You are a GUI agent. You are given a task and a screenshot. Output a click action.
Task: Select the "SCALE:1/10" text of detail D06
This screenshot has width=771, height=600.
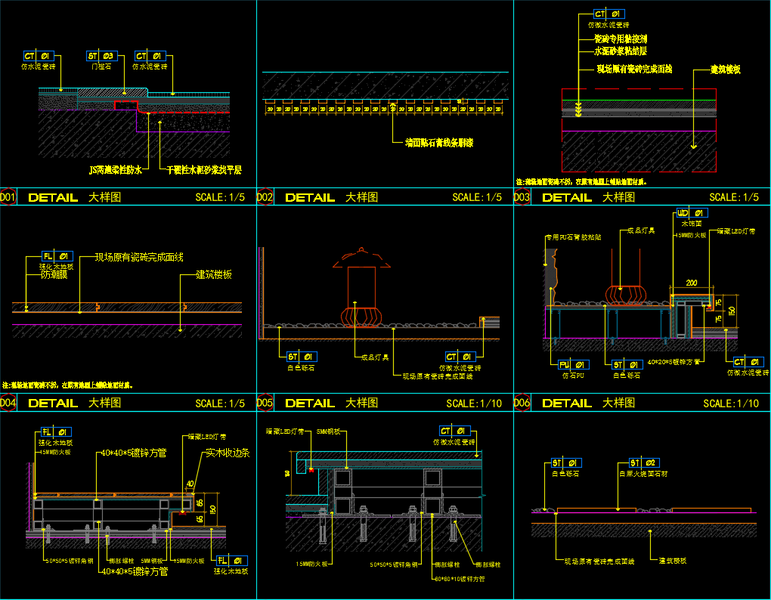click(731, 403)
